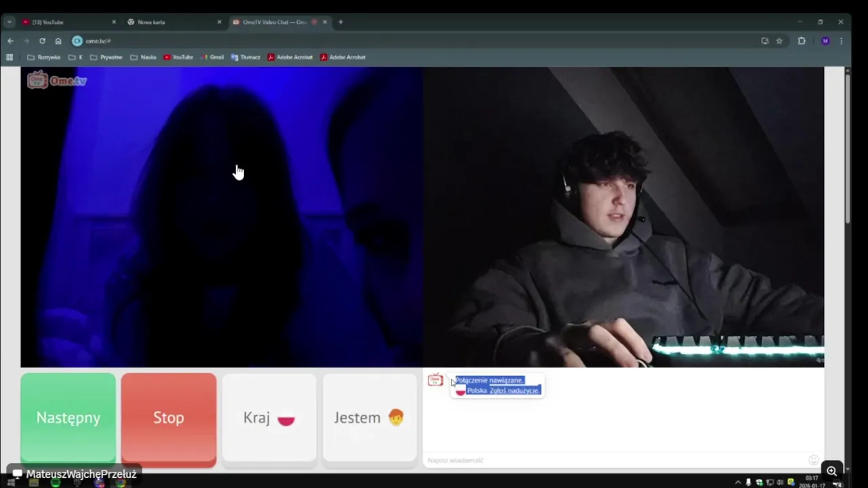Screen dimensions: 868x488
Task: Restore down the browser window
Action: (x=820, y=22)
